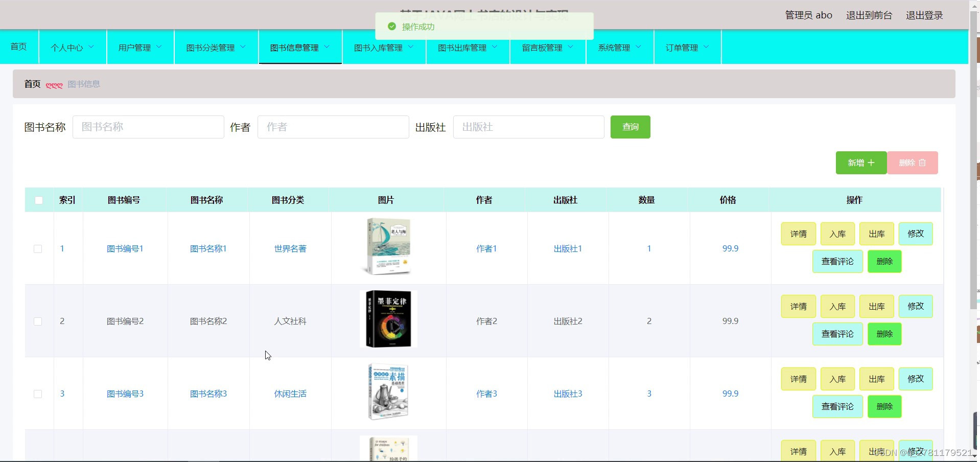Viewport: 980px width, 462px height.
Task: Focus the 作者 search input
Action: (x=333, y=127)
